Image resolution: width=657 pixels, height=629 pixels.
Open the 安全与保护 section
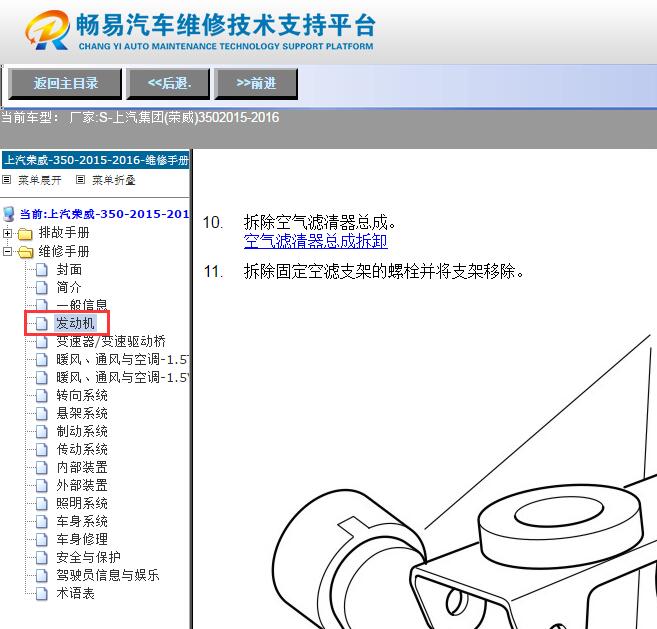(x=88, y=557)
